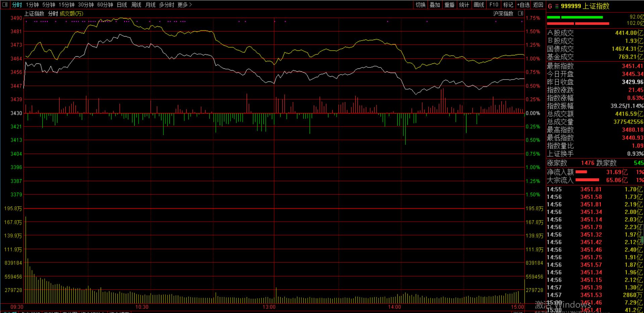
Task: Select the 14:55 tick row at 3451.81
Action: pyautogui.click(x=595, y=190)
